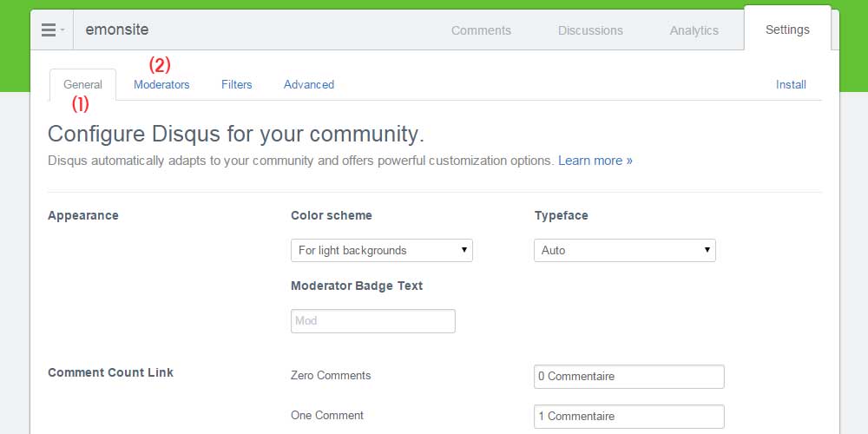Click the Install link

click(791, 85)
